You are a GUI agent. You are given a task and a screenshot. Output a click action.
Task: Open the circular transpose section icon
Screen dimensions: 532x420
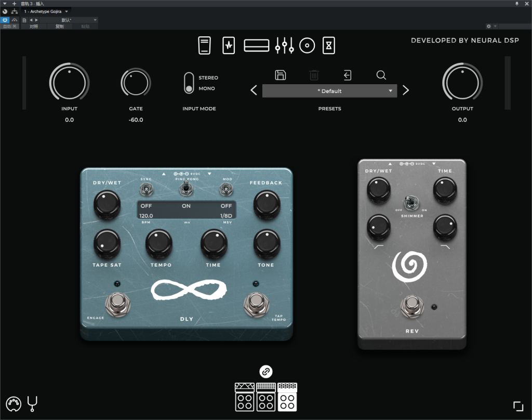click(x=307, y=46)
